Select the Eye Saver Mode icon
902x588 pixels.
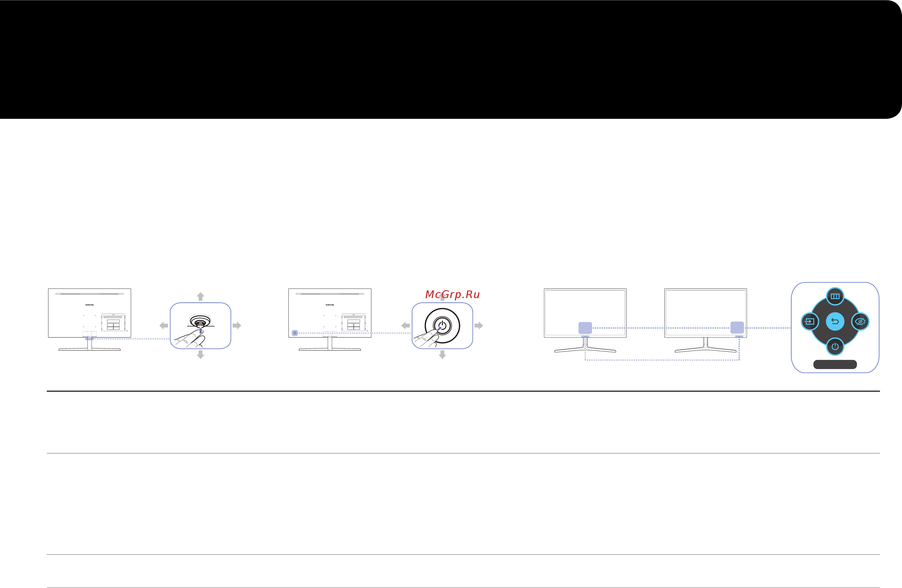[860, 322]
